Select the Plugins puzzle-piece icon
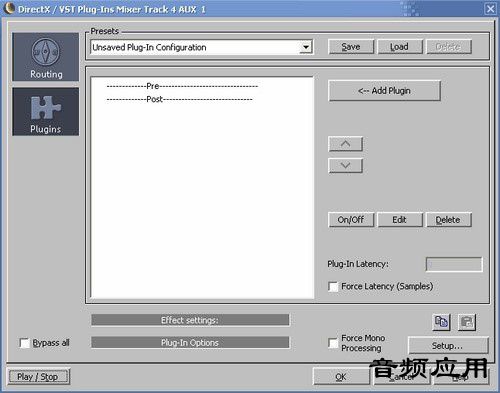 coord(46,112)
